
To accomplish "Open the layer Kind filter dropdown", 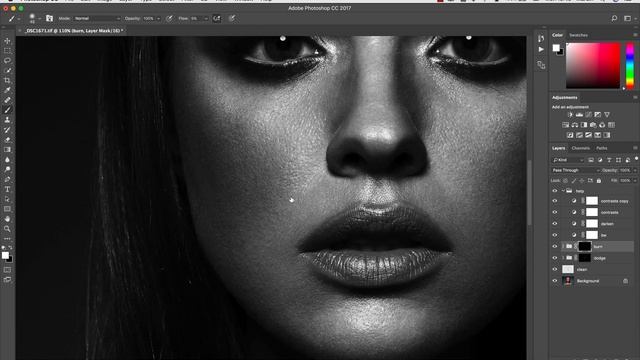I will click(568, 160).
